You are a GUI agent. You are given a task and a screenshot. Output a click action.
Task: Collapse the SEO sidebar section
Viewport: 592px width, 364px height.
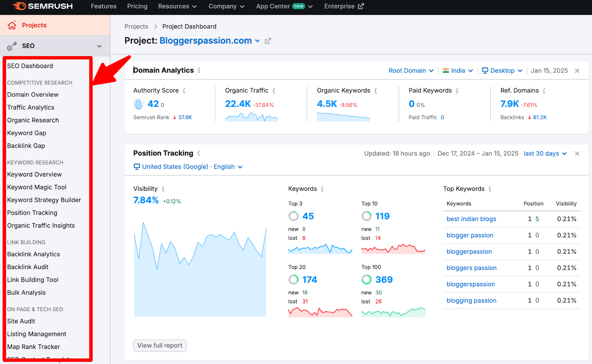tap(99, 46)
